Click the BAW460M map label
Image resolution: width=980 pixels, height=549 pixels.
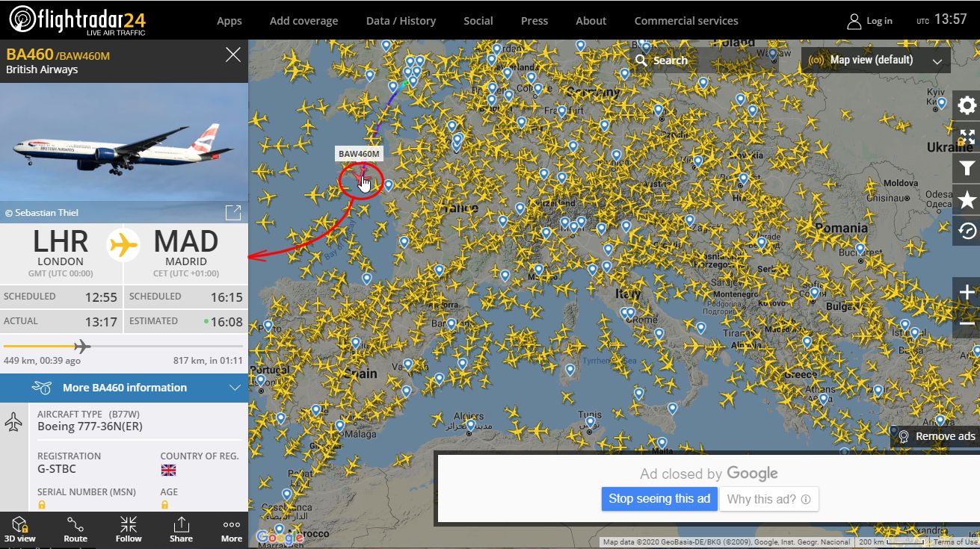tap(360, 154)
